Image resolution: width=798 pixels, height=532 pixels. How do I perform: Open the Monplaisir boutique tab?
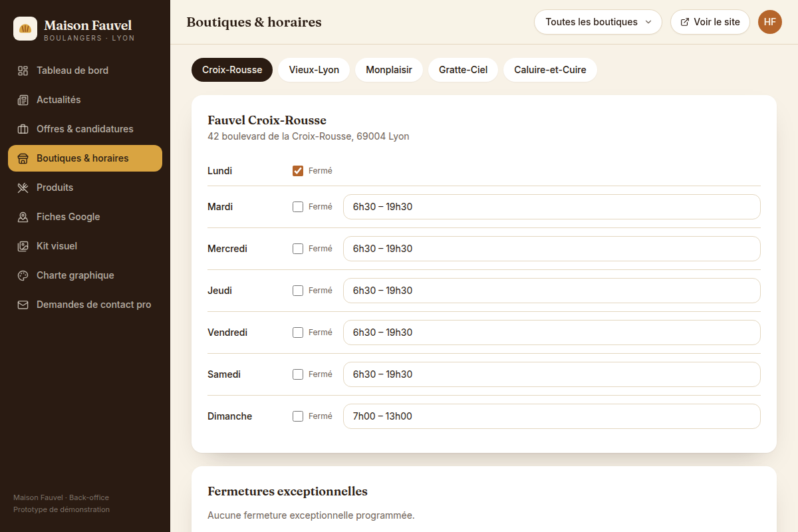coord(389,70)
